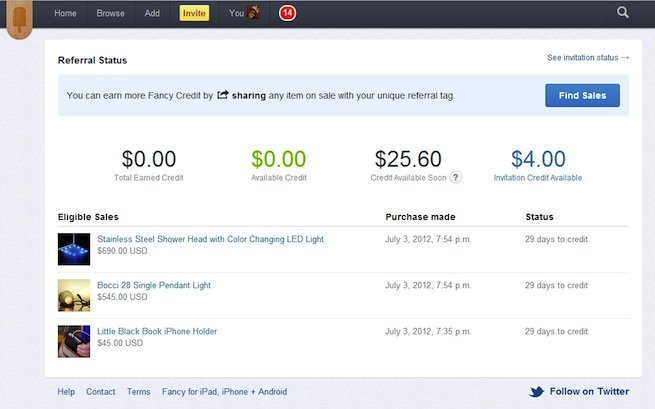This screenshot has height=409, width=655.
Task: Open search with the magnifying glass icon
Action: 623,13
